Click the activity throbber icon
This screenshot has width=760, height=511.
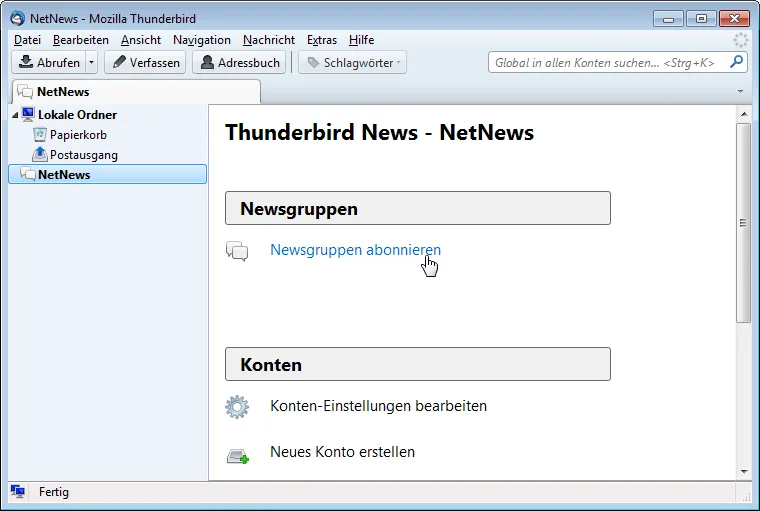click(x=741, y=40)
